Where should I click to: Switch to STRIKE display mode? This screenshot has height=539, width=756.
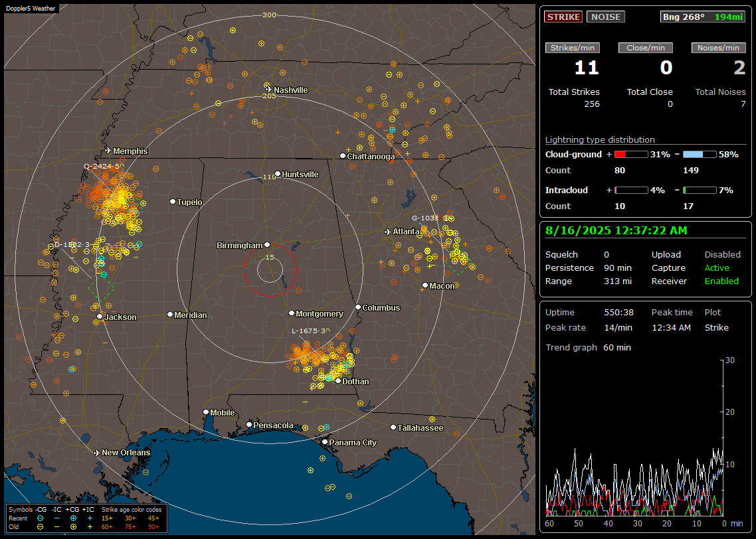pos(563,17)
